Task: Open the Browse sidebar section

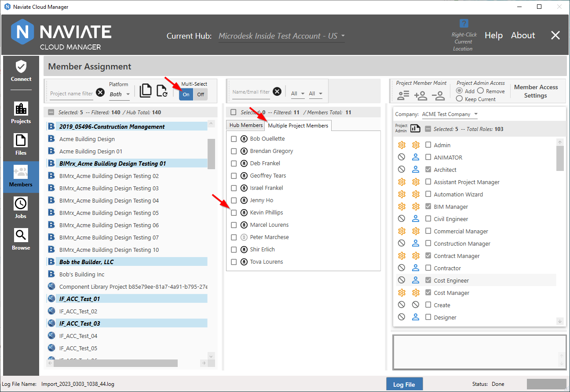Action: click(x=21, y=240)
